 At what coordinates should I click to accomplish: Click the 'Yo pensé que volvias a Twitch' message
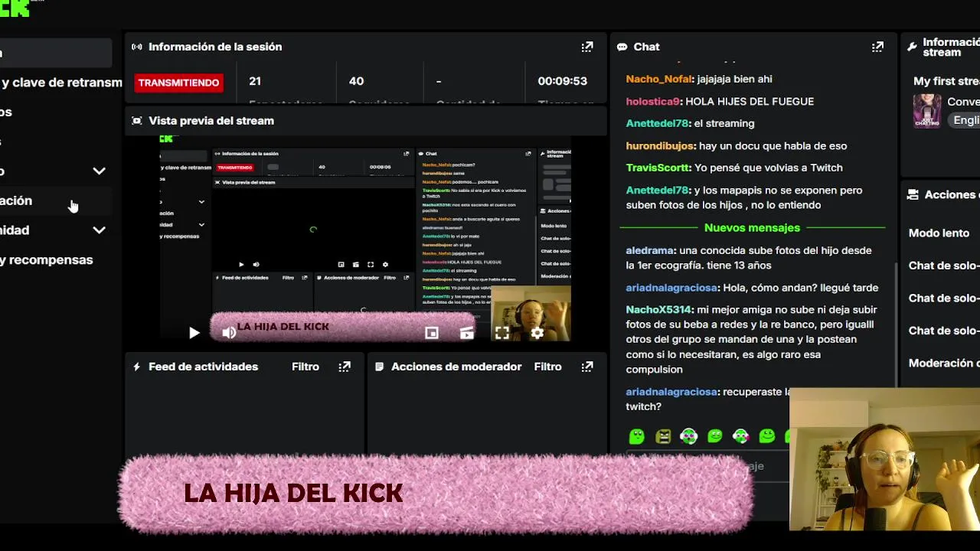point(768,168)
